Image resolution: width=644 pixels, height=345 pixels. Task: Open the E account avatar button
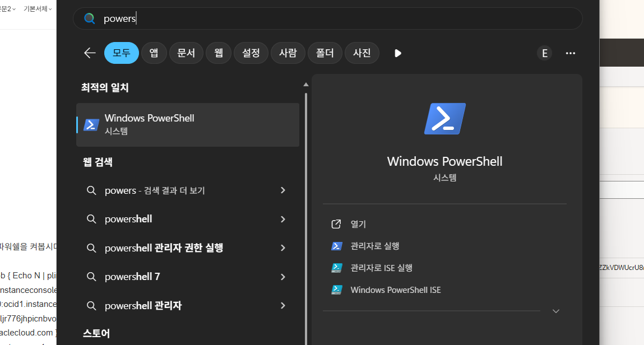[545, 53]
